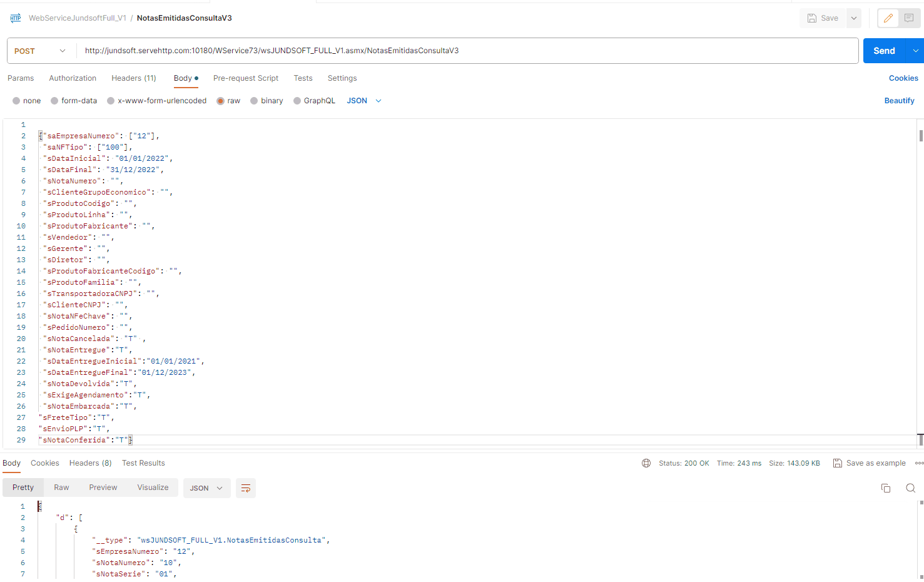Image resolution: width=924 pixels, height=582 pixels.
Task: Expand the JSON body format dropdown
Action: (x=364, y=101)
